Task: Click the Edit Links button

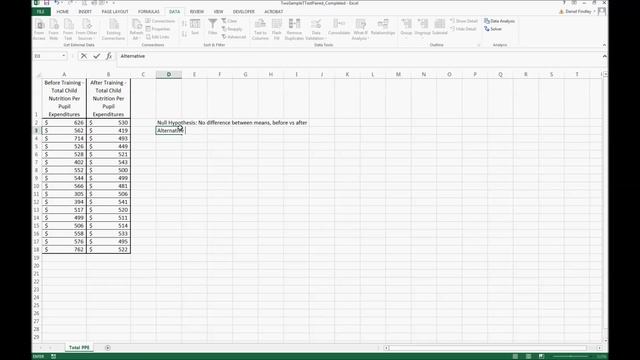Action: click(x=158, y=37)
